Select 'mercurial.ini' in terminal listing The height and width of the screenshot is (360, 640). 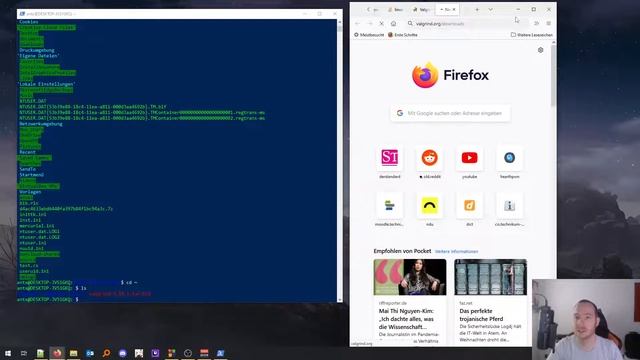click(x=37, y=226)
